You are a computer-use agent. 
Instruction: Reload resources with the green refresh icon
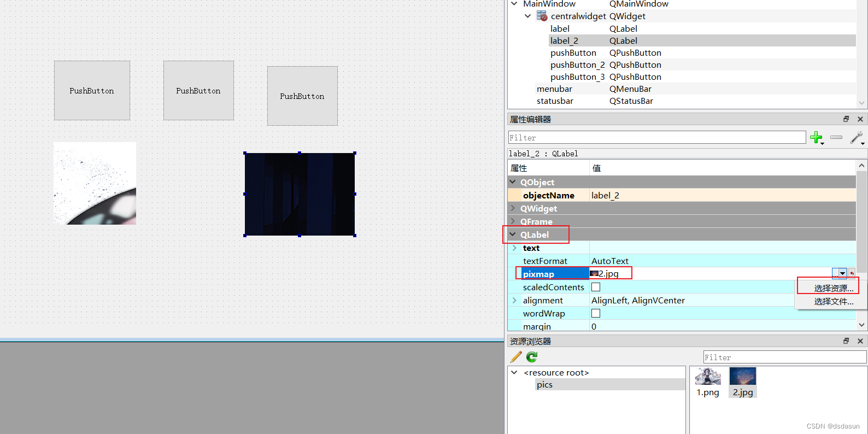click(x=532, y=357)
